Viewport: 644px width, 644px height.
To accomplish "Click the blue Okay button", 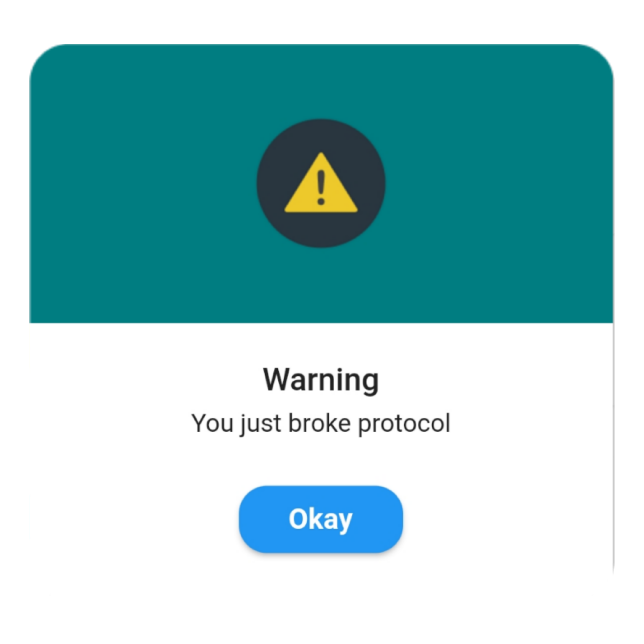I will pyautogui.click(x=321, y=519).
